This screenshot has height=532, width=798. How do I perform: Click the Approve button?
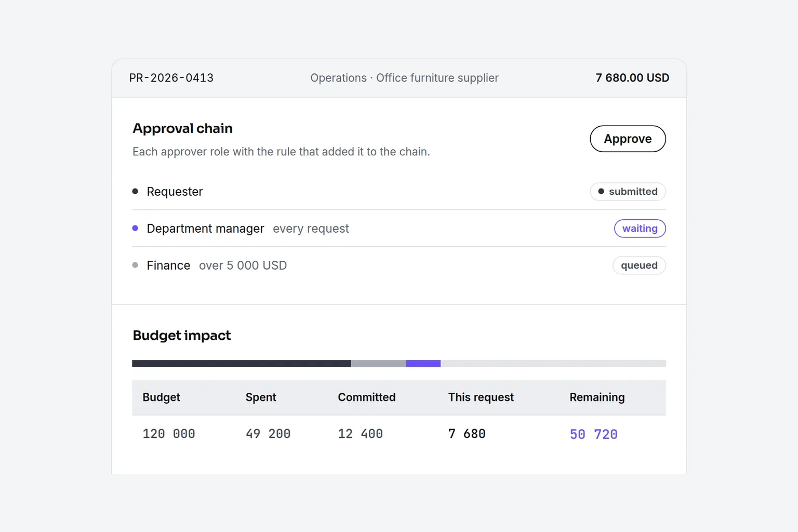(x=628, y=139)
